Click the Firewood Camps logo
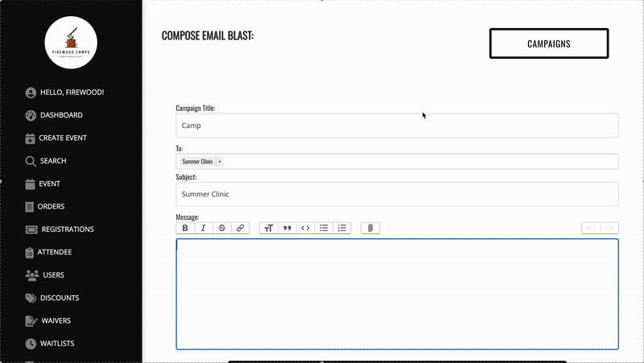644x363 pixels. point(71,43)
